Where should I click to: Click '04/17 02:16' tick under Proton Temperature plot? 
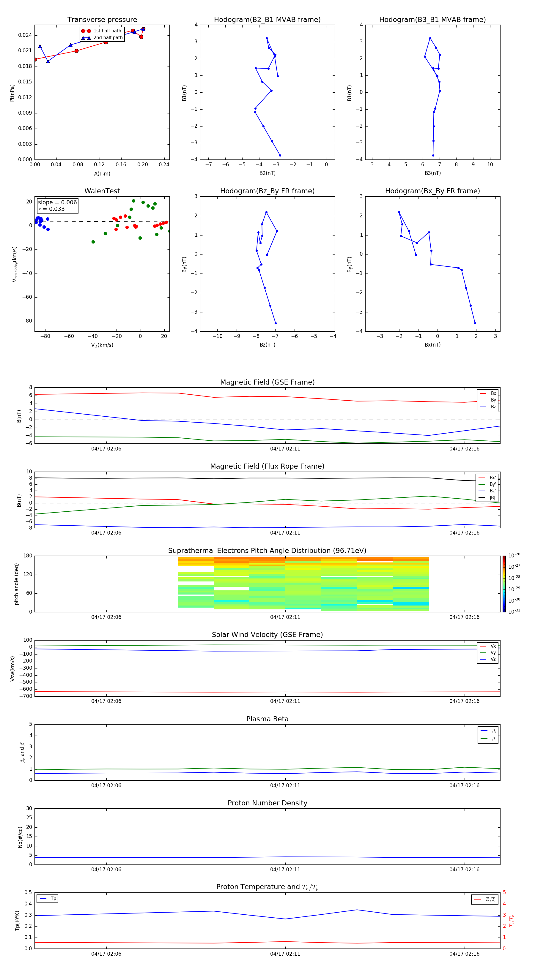pos(464,954)
